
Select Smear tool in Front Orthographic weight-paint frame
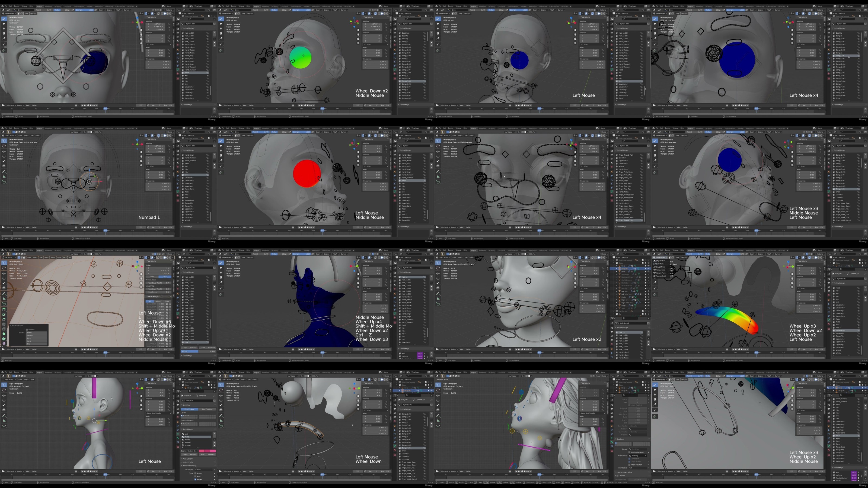[x=4, y=34]
